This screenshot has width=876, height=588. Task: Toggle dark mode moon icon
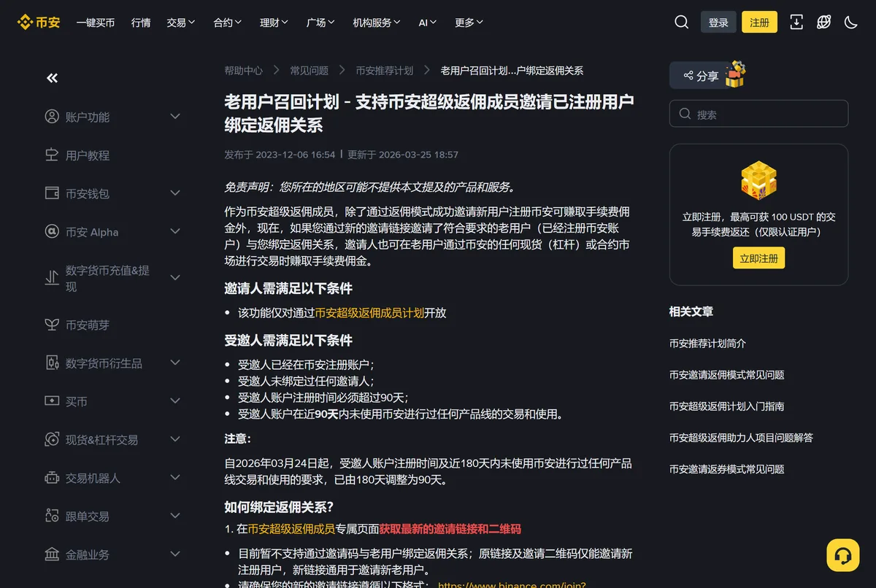(x=850, y=22)
